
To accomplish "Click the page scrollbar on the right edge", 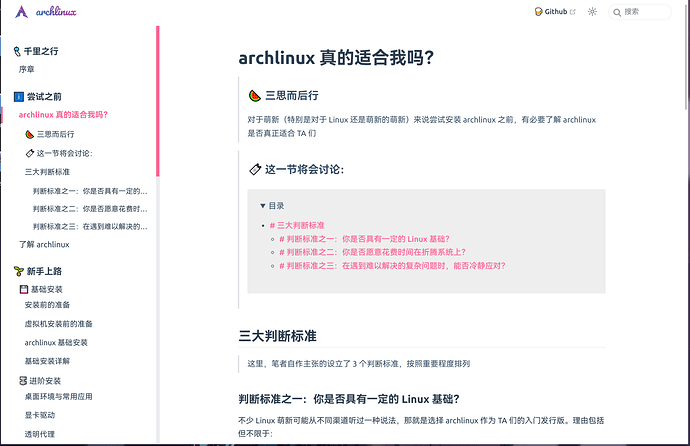I will click(686, 55).
